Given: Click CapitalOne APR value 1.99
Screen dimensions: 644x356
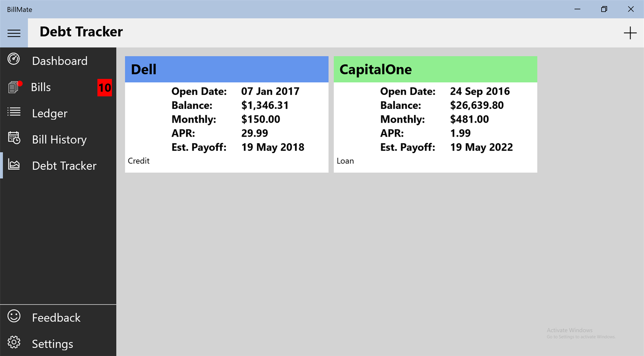Looking at the screenshot, I should point(460,133).
